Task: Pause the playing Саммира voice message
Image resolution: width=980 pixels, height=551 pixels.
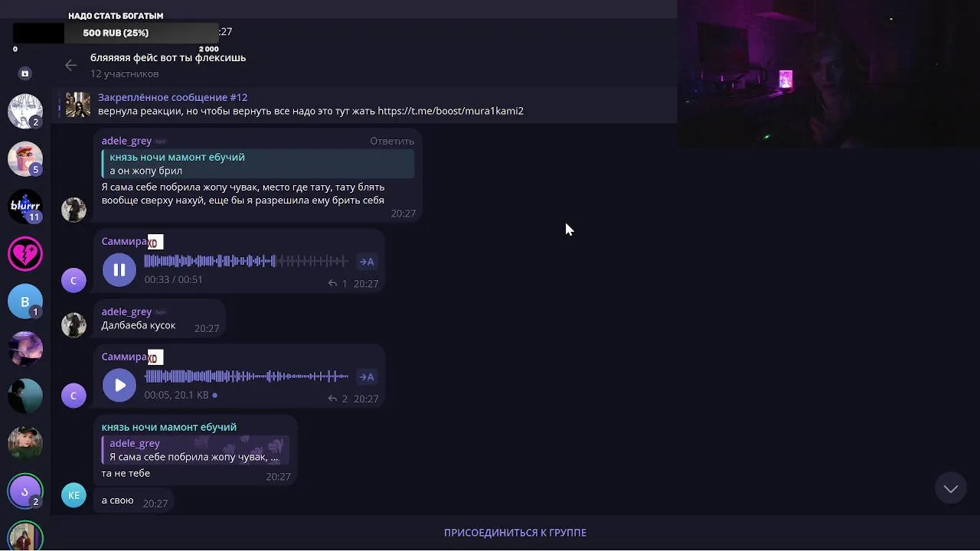Action: tap(119, 269)
